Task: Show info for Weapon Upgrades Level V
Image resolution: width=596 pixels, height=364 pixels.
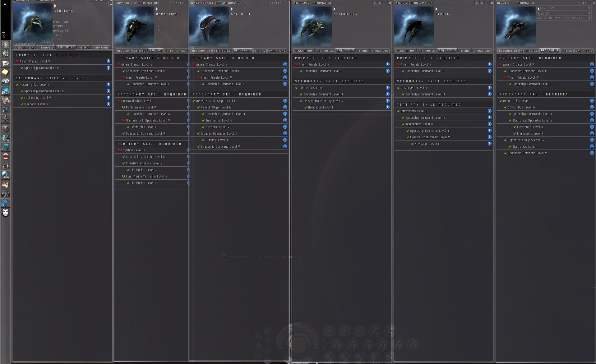Action: point(285,133)
